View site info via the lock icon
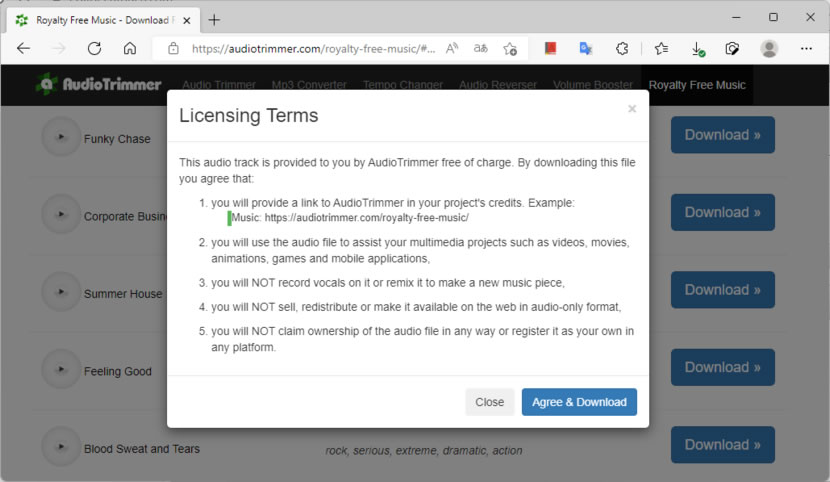This screenshot has height=482, width=830. 173,49
